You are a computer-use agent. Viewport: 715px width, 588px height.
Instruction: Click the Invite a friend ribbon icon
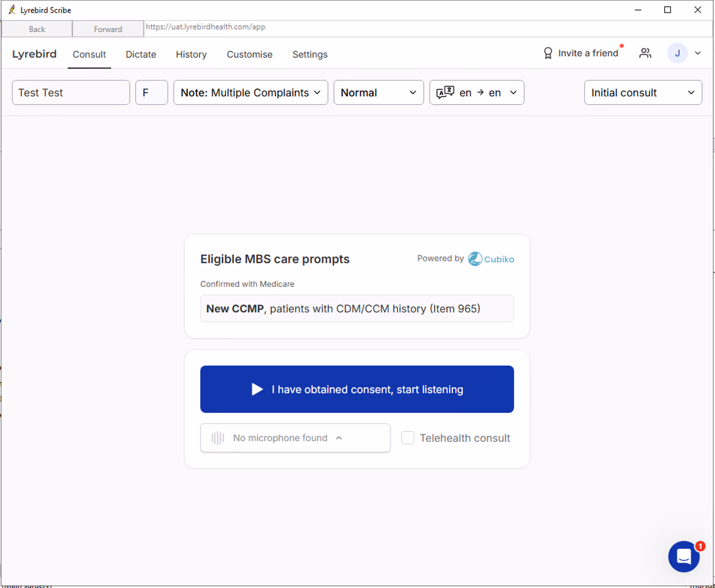pos(548,53)
